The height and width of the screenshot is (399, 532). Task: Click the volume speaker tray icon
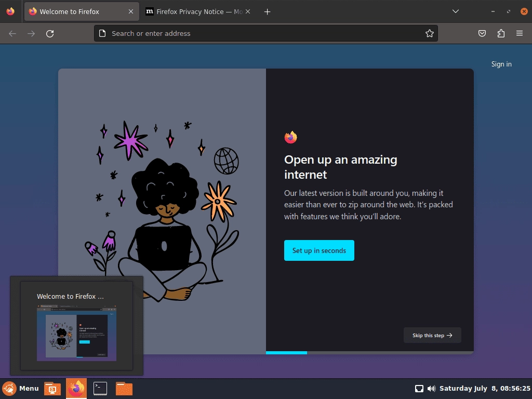[431, 389]
